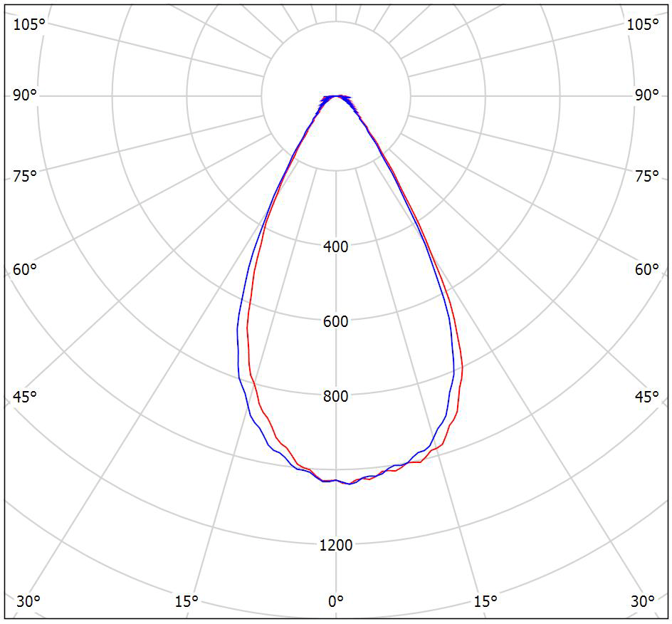Select the left-hand 105° angle label
The image size is (672, 624).
[28, 24]
